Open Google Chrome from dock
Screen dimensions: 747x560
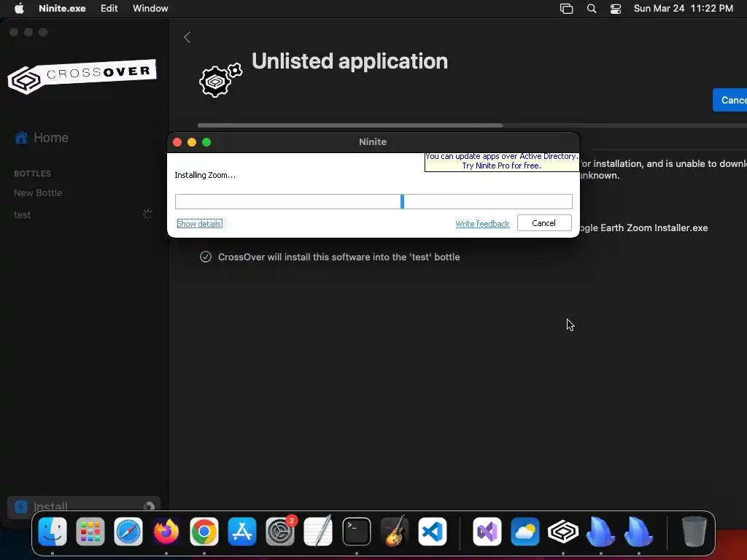204,532
